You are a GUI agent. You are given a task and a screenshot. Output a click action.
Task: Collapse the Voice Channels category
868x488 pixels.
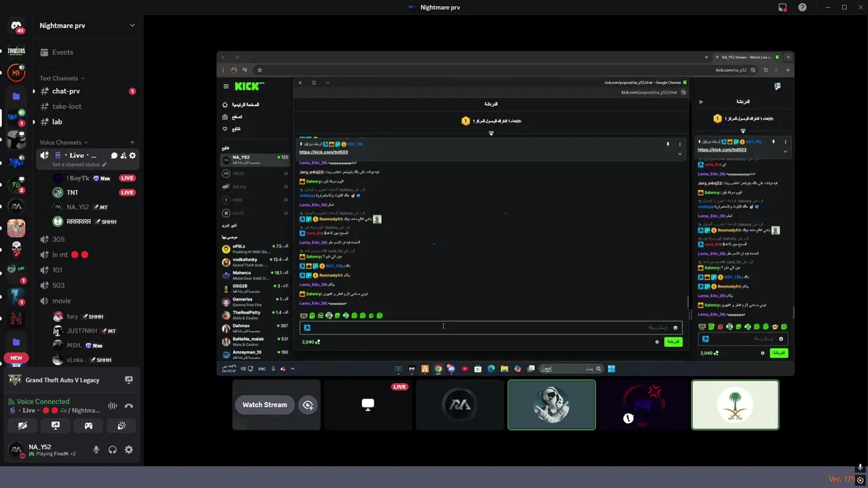coord(64,142)
